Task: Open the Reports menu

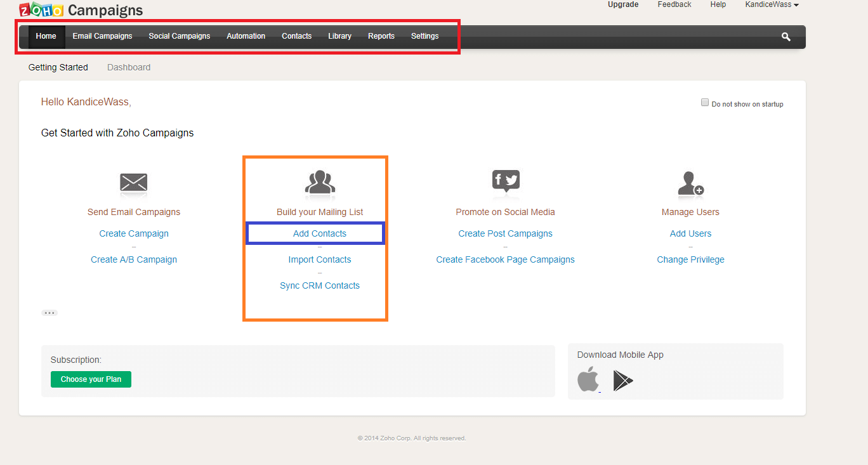Action: tap(381, 36)
